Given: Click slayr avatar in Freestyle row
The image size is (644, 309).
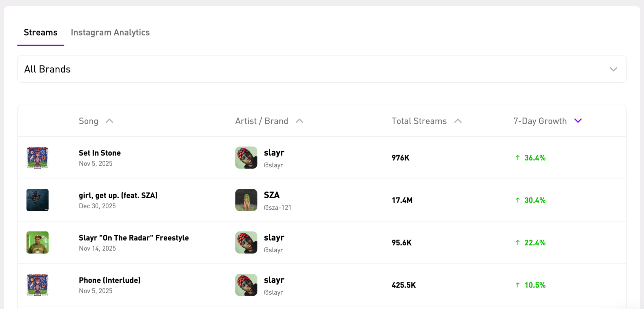Looking at the screenshot, I should click(x=246, y=242).
